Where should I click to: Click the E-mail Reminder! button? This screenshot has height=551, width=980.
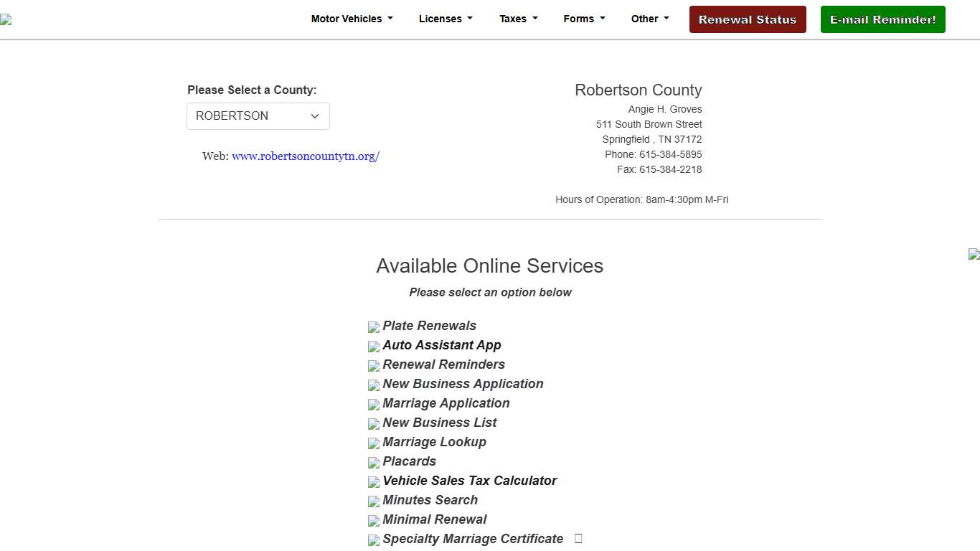[882, 19]
